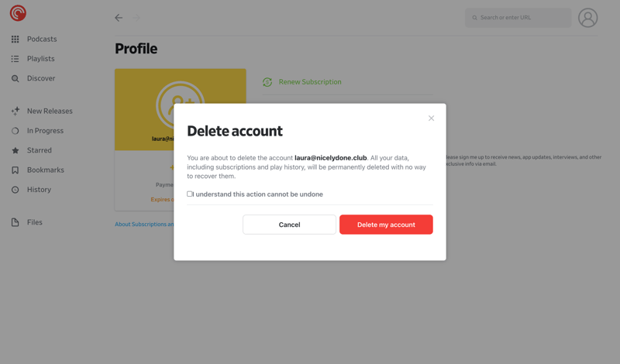This screenshot has width=620, height=364.
Task: Click the Playlists list icon
Action: coord(15,59)
